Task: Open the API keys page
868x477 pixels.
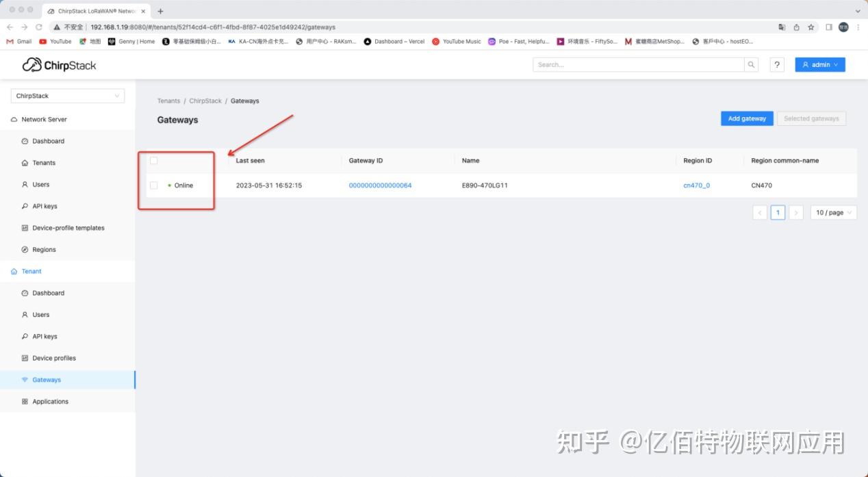Action: point(43,206)
